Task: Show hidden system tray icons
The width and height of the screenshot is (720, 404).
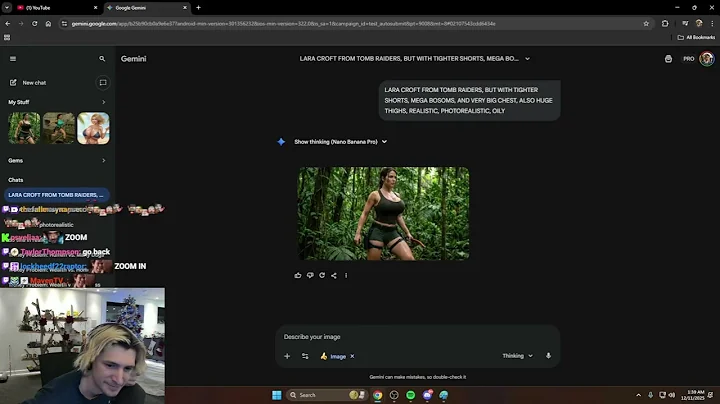Action: pyautogui.click(x=638, y=395)
